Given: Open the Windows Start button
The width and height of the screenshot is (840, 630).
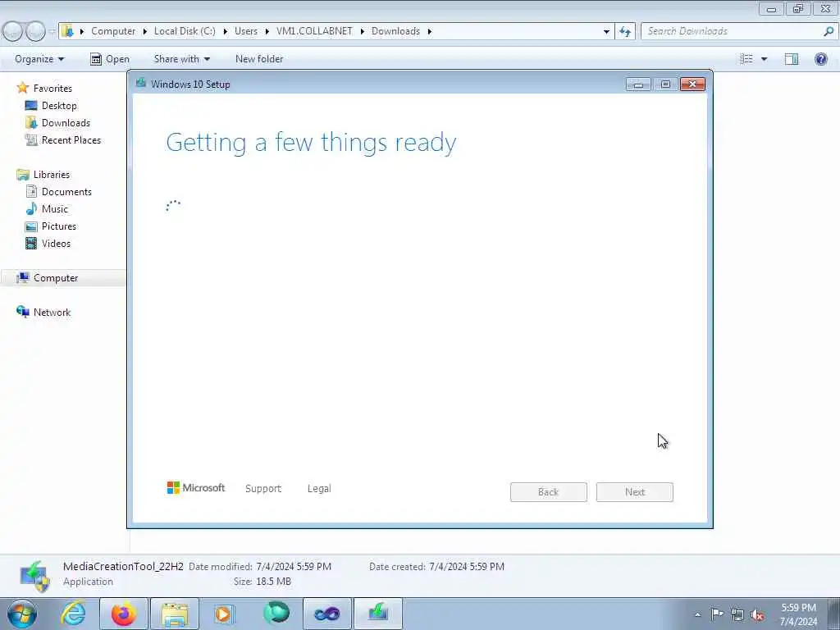Looking at the screenshot, I should click(22, 614).
